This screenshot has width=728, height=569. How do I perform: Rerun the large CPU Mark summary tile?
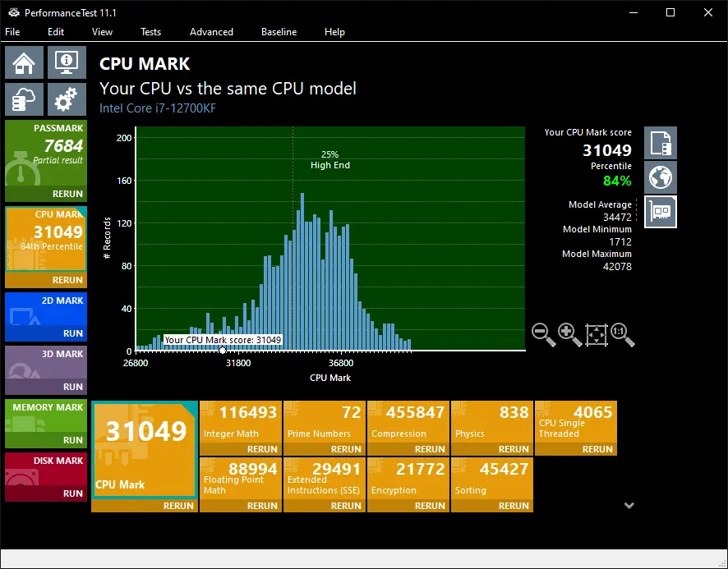point(178,506)
